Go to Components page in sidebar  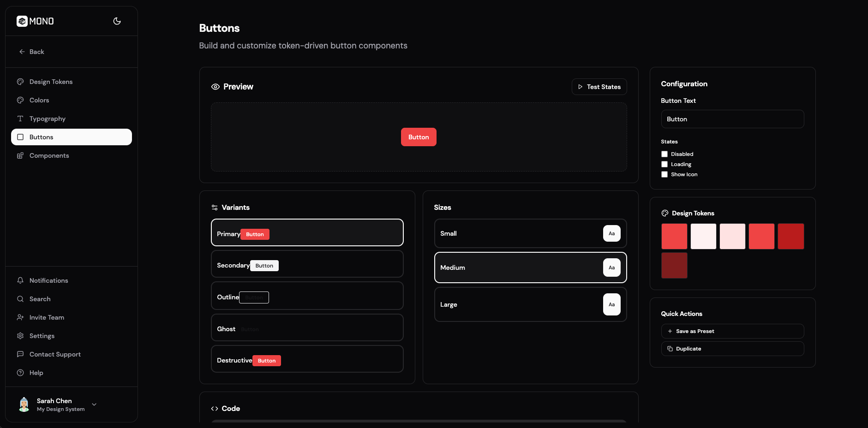[x=49, y=155]
